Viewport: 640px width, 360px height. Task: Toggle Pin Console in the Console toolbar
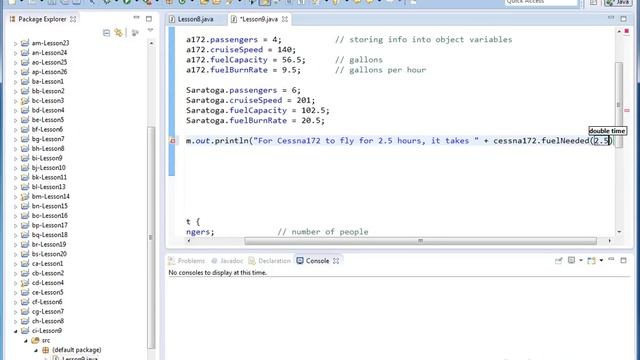pyautogui.click(x=558, y=260)
